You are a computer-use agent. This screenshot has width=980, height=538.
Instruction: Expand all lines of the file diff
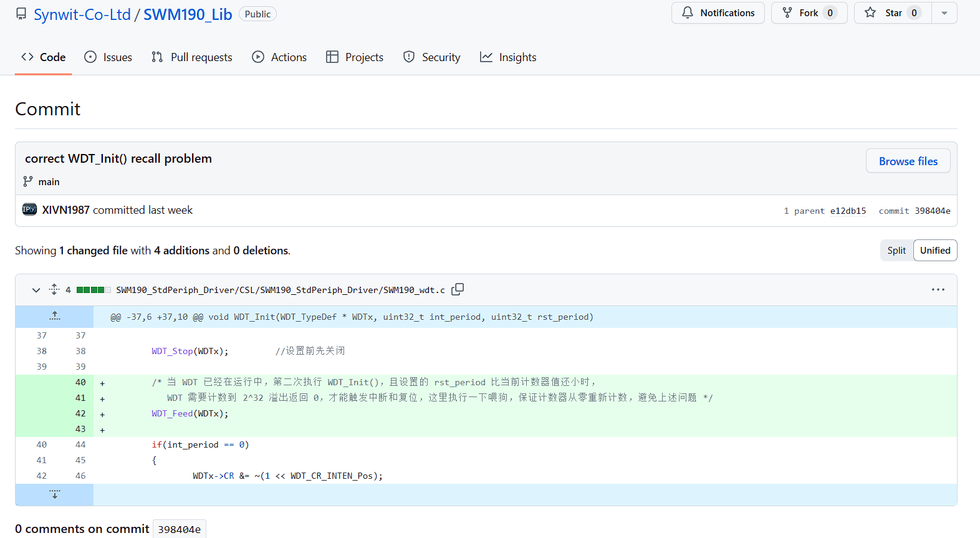54,290
